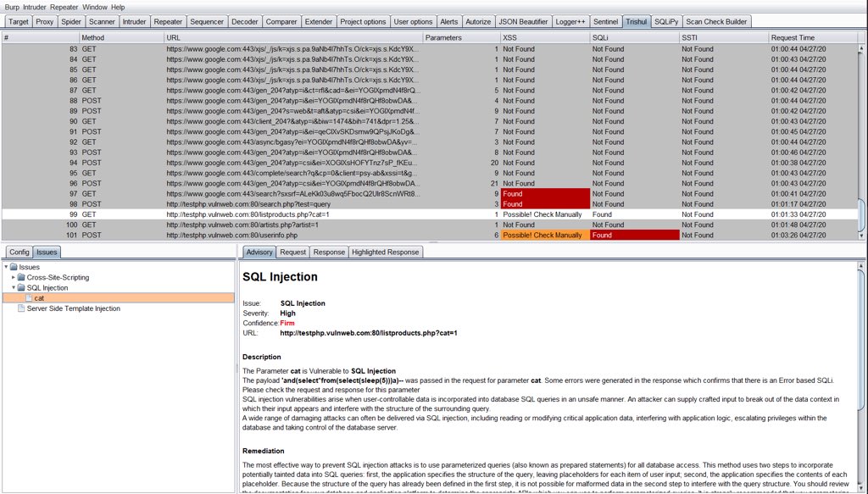Click the SQL Injection folder icon
This screenshot has width=868, height=494.
21,287
